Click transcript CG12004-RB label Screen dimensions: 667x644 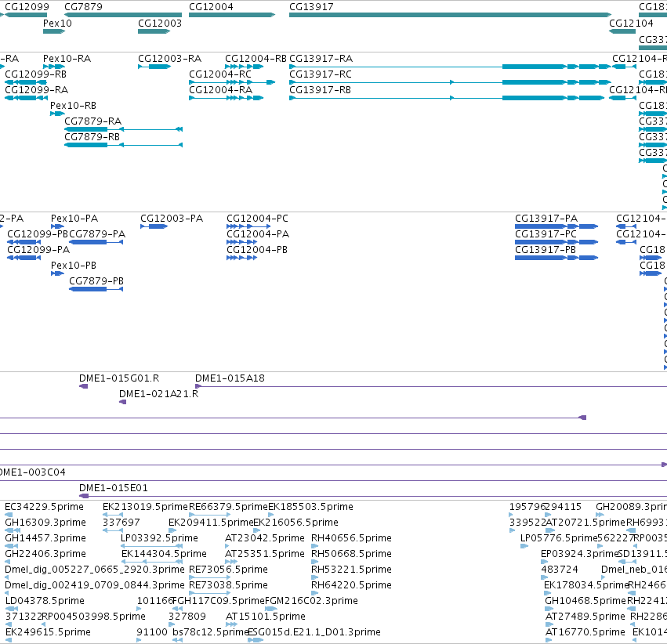256,58
